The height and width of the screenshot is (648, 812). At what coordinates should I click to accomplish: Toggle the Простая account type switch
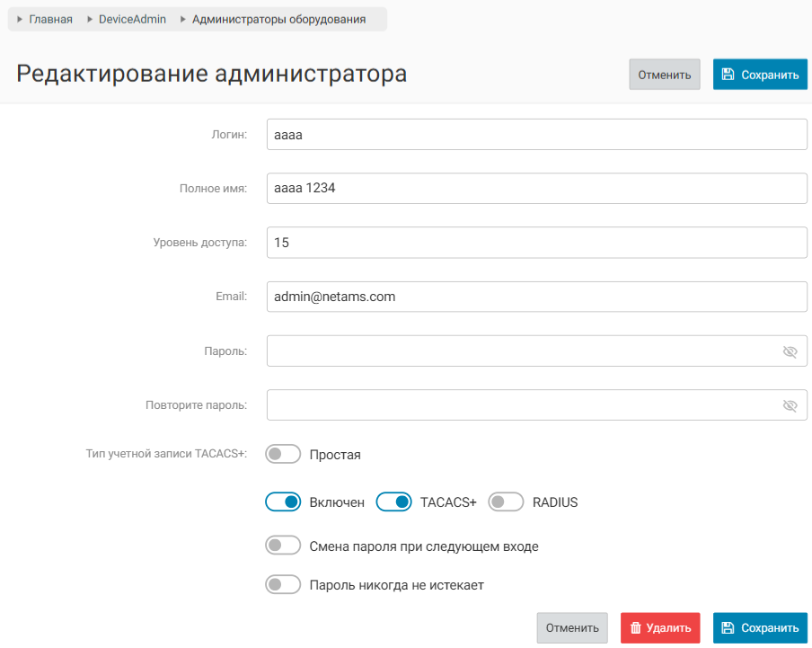click(x=283, y=455)
